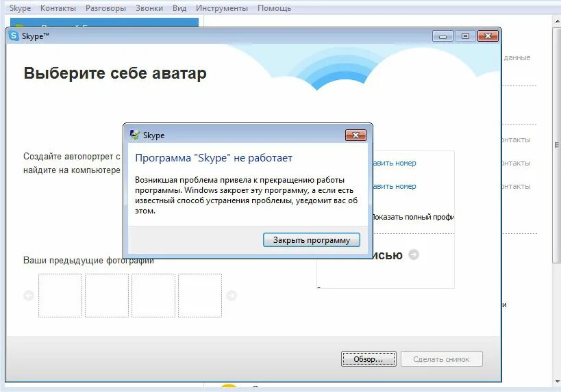Viewport: 561px width, 392px height.
Task: Open the Вид menu
Action: pyautogui.click(x=179, y=8)
